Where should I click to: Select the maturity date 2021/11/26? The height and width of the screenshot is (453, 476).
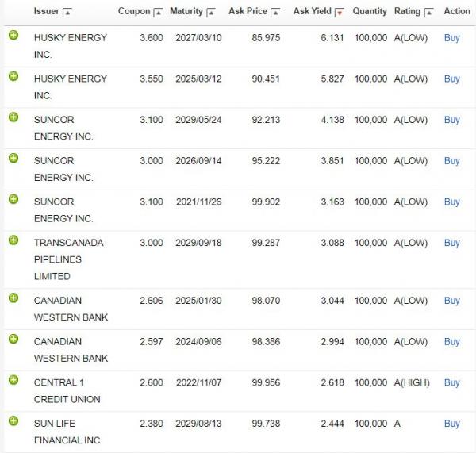tap(199, 202)
